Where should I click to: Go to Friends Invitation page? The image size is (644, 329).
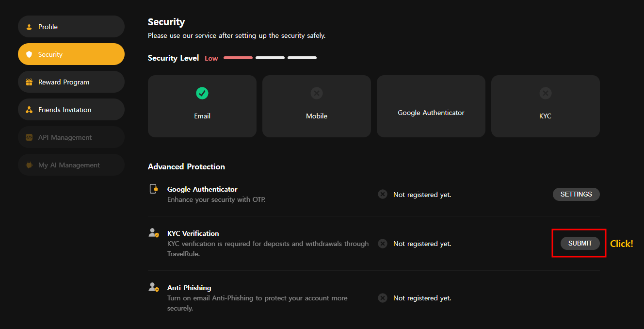[x=71, y=110]
